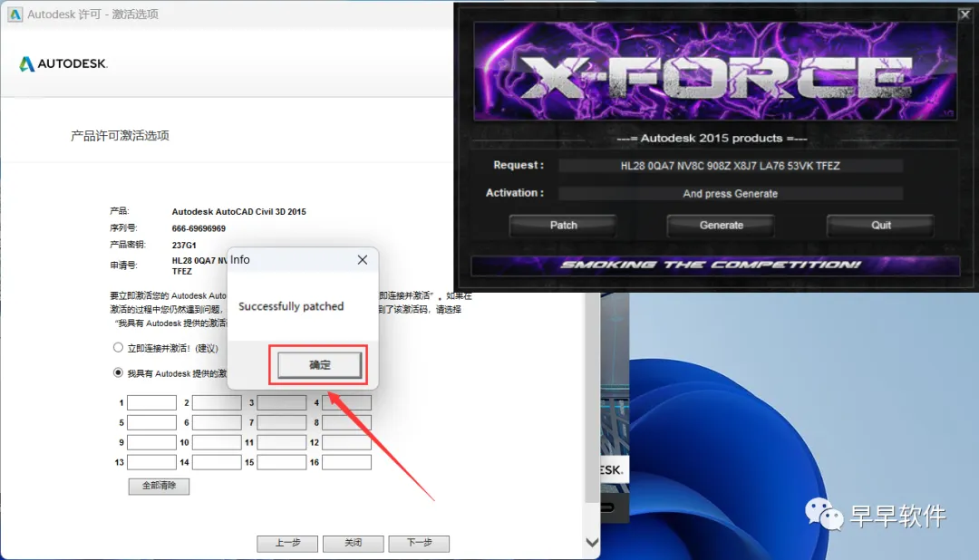Click the 上一步 button

click(x=287, y=543)
